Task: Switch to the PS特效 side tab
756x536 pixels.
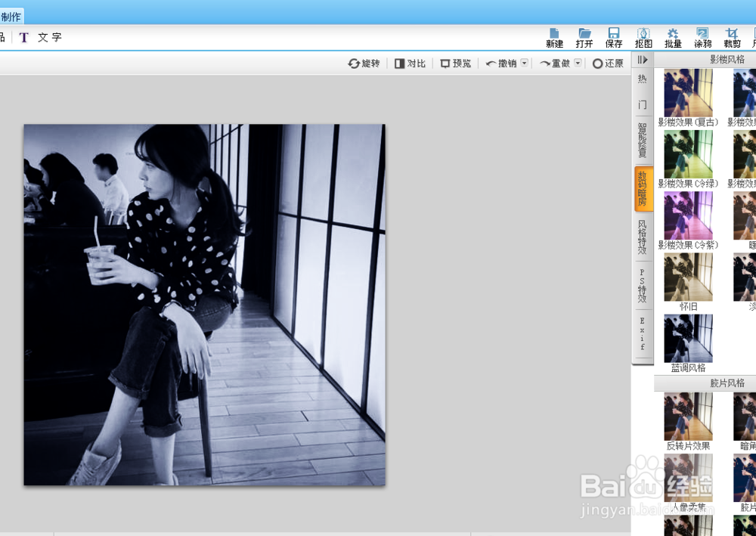Action: 642,286
